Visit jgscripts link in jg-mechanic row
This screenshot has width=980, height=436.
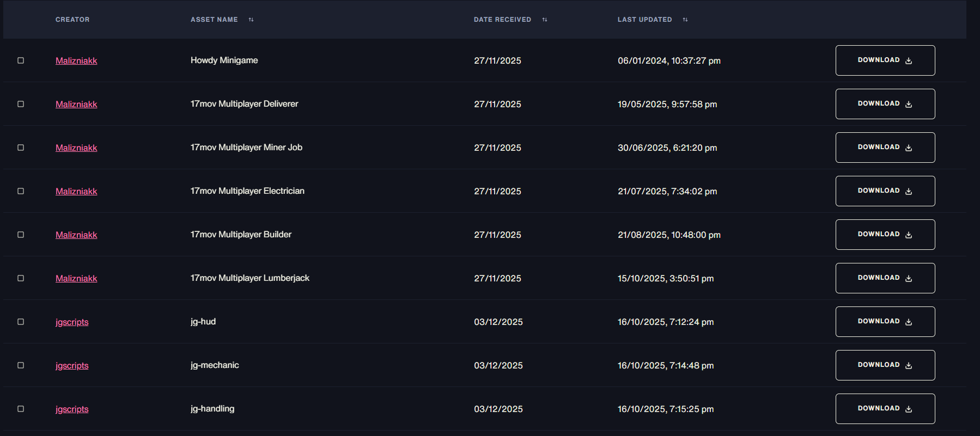click(x=72, y=366)
